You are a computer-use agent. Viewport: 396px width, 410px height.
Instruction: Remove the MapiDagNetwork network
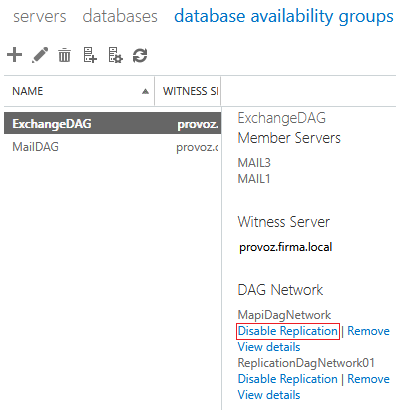tap(368, 331)
